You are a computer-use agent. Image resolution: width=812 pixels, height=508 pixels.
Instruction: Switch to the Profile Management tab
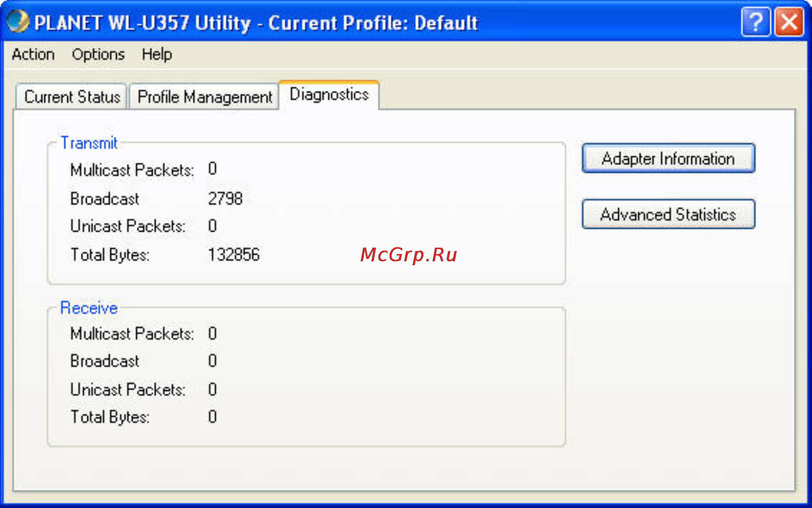click(x=205, y=97)
